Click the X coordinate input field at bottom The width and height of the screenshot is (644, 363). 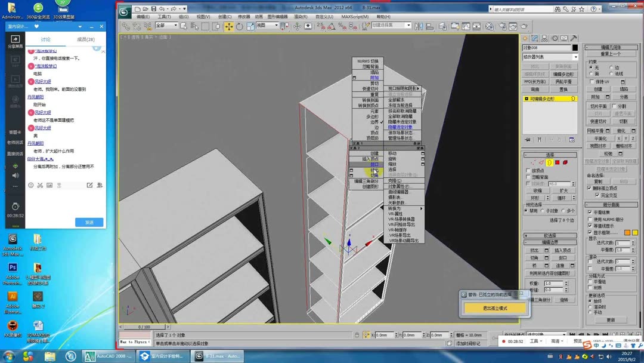[385, 335]
